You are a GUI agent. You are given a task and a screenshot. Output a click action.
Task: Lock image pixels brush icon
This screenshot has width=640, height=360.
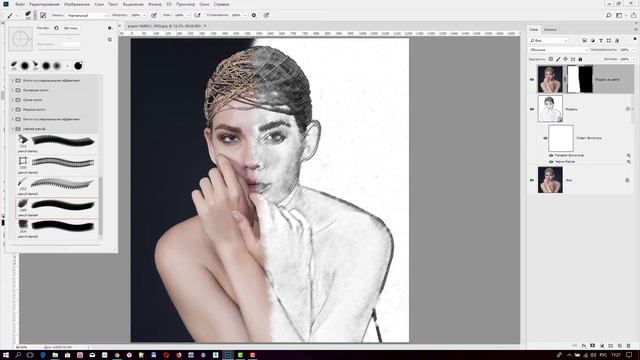[x=558, y=59]
